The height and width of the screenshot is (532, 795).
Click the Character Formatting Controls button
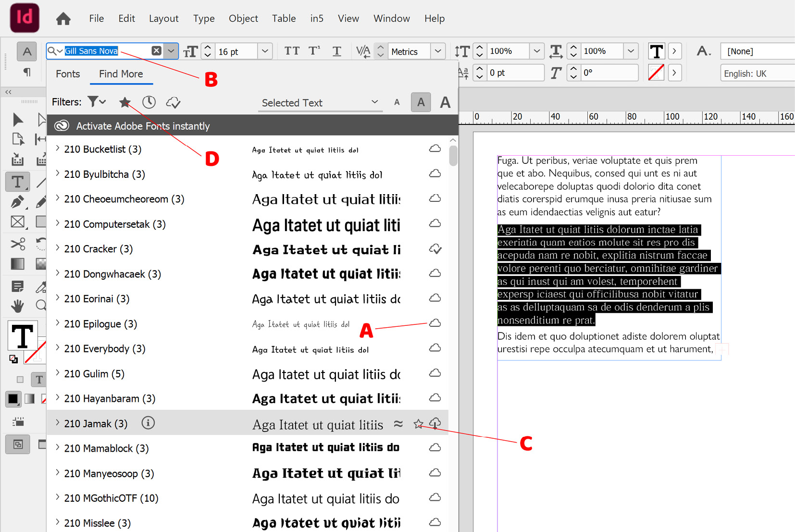[x=27, y=51]
